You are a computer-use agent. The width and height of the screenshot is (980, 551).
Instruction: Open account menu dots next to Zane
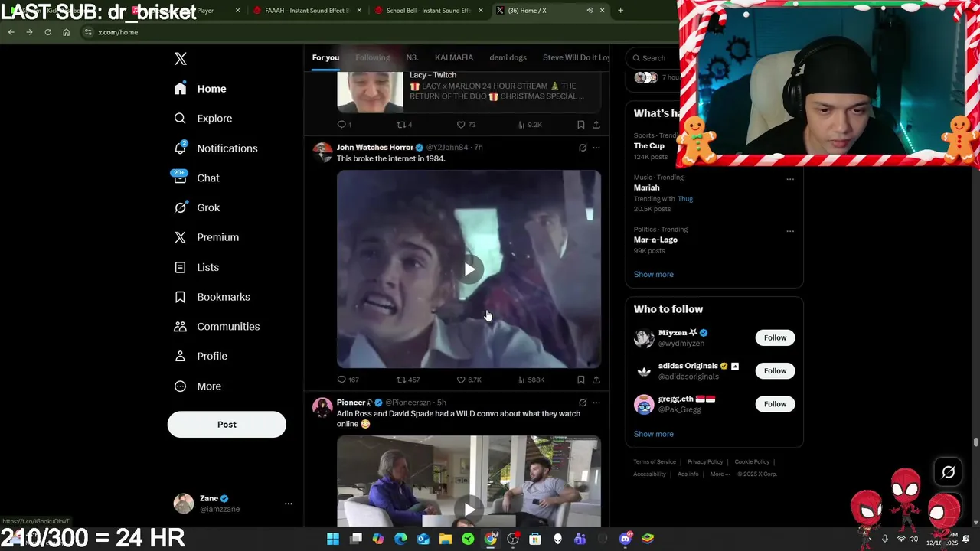tap(289, 504)
